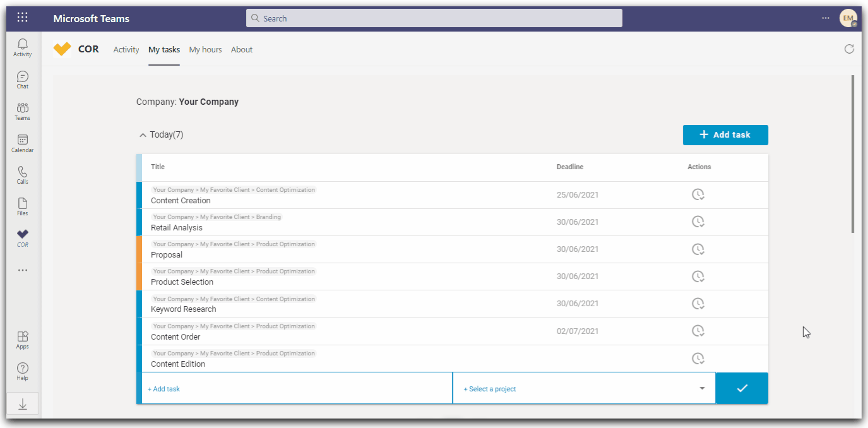
Task: Click the vertical scrollbar of the task page
Action: pos(853,155)
